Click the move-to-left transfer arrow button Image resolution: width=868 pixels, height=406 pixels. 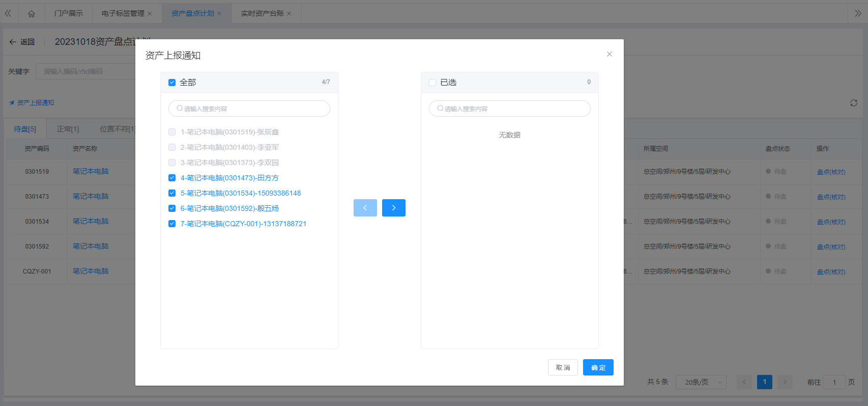point(365,208)
